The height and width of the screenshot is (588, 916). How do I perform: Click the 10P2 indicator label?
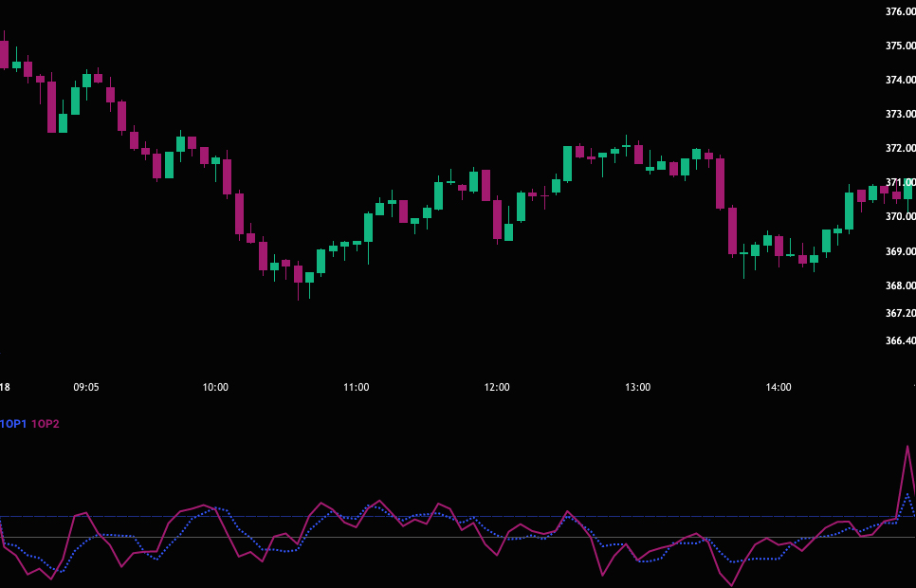point(45,424)
